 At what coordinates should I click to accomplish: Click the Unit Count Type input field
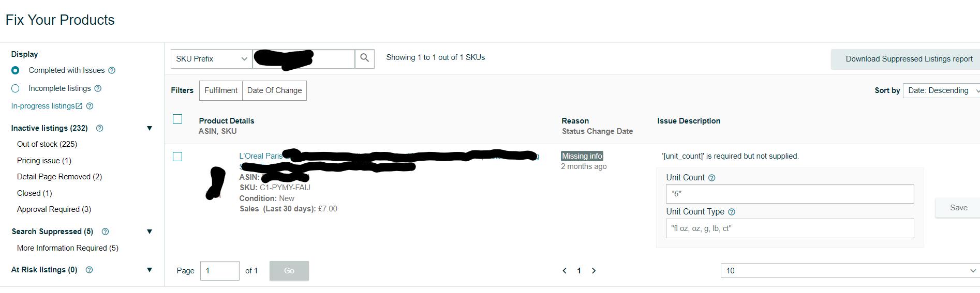[x=790, y=228]
